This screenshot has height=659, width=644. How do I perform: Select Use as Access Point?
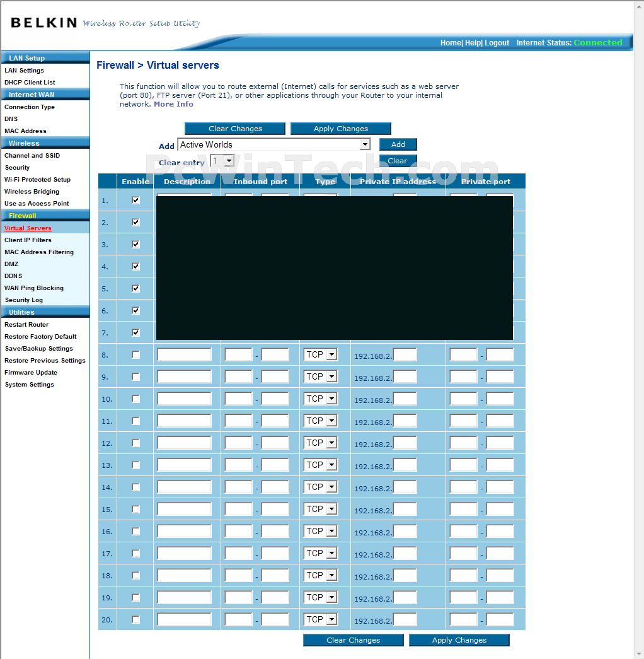pos(37,204)
